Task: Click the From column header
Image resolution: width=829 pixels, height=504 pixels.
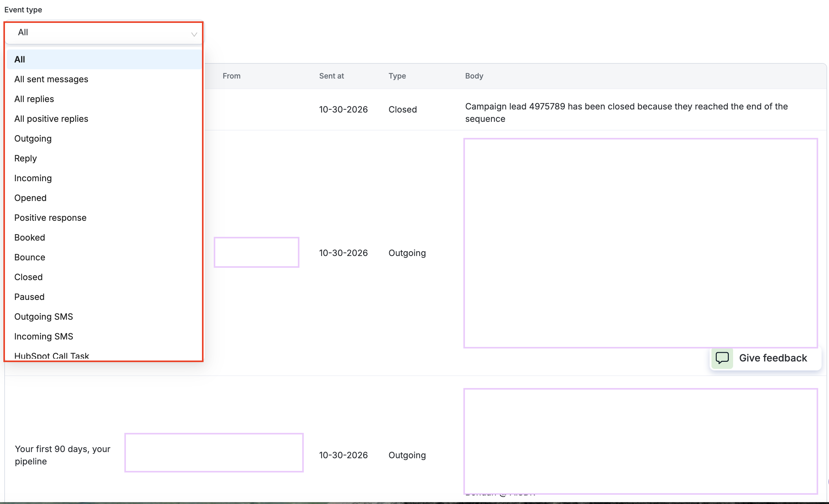Action: tap(231, 76)
